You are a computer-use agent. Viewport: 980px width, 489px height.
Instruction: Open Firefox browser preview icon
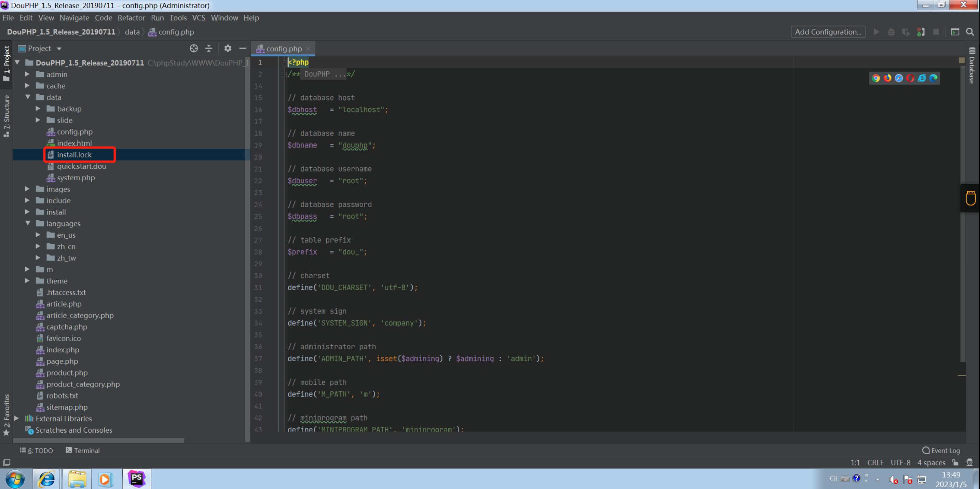887,78
